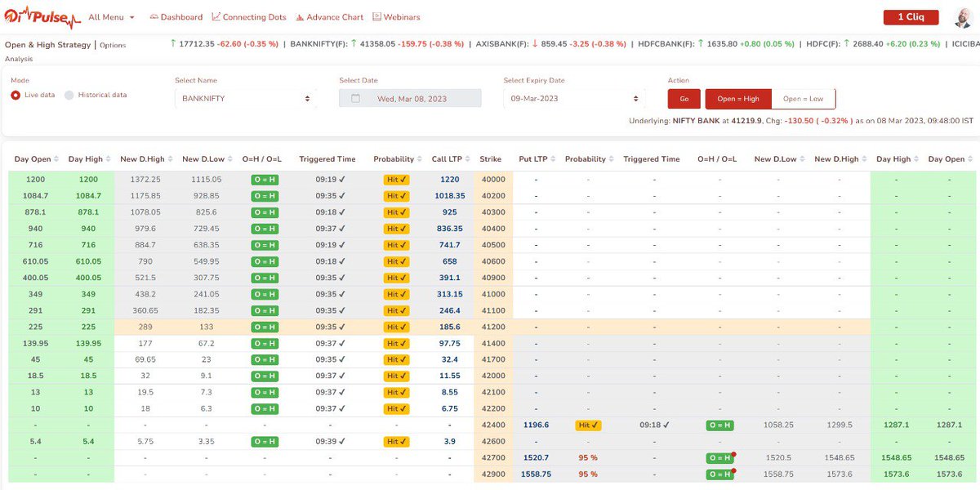Click the 1 Cliq button

pyautogui.click(x=911, y=17)
